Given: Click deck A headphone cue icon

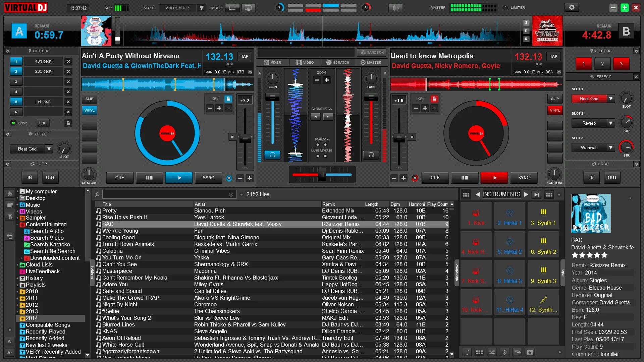Looking at the screenshot, I should (x=272, y=155).
